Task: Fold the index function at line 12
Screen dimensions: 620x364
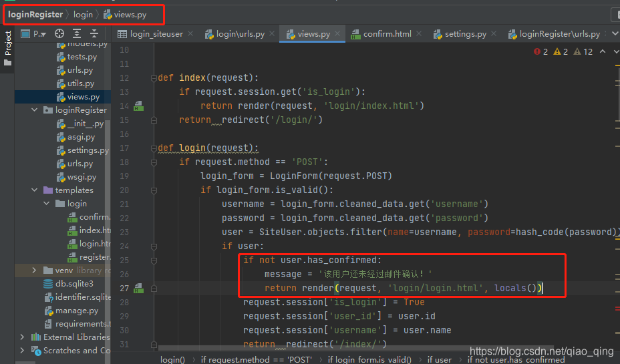Action: tap(154, 78)
